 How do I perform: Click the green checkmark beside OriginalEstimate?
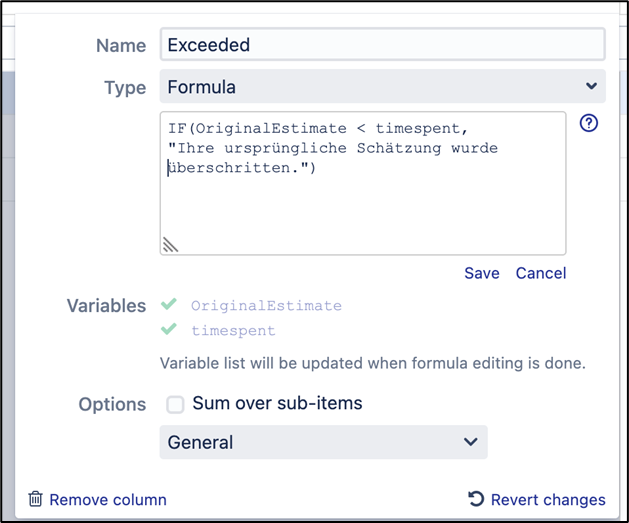coord(169,304)
